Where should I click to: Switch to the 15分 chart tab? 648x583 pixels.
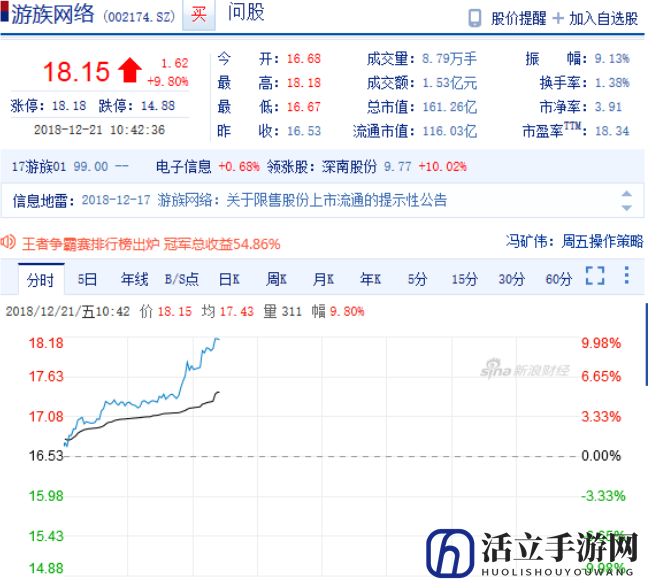(465, 280)
